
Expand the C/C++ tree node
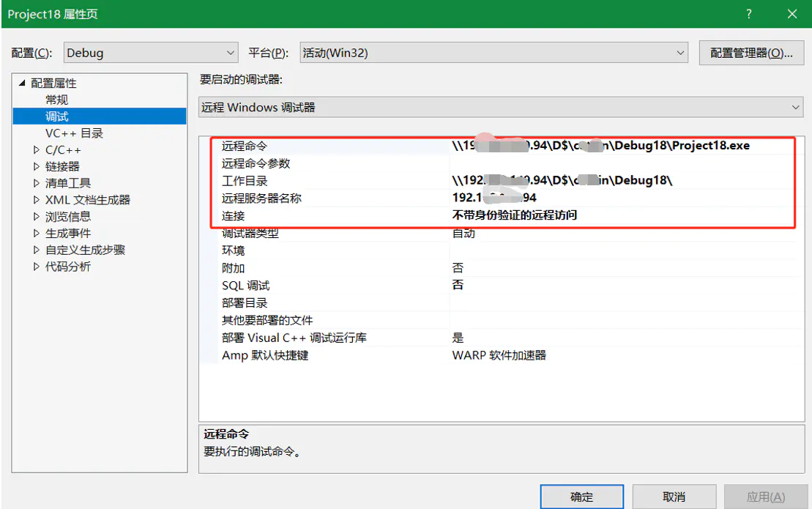point(37,149)
